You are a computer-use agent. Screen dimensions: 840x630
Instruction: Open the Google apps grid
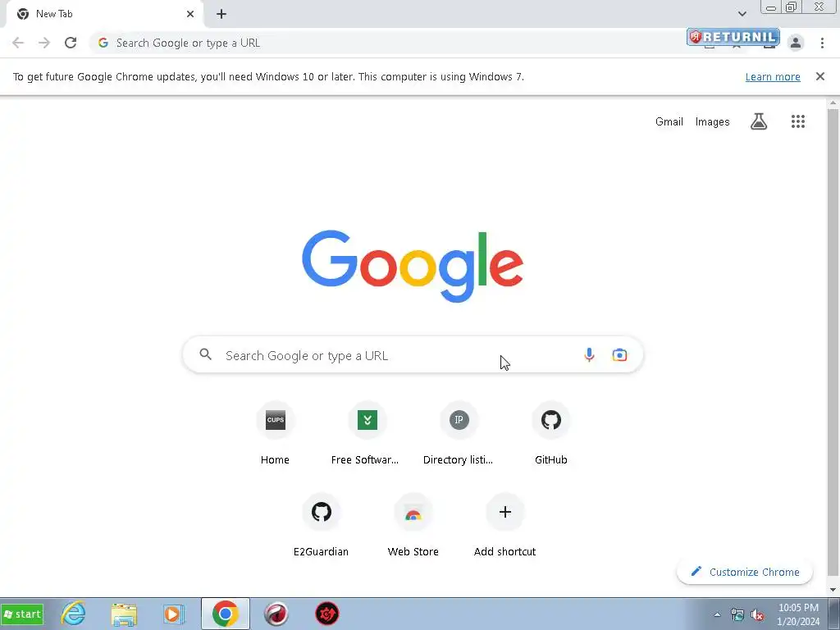coord(797,121)
